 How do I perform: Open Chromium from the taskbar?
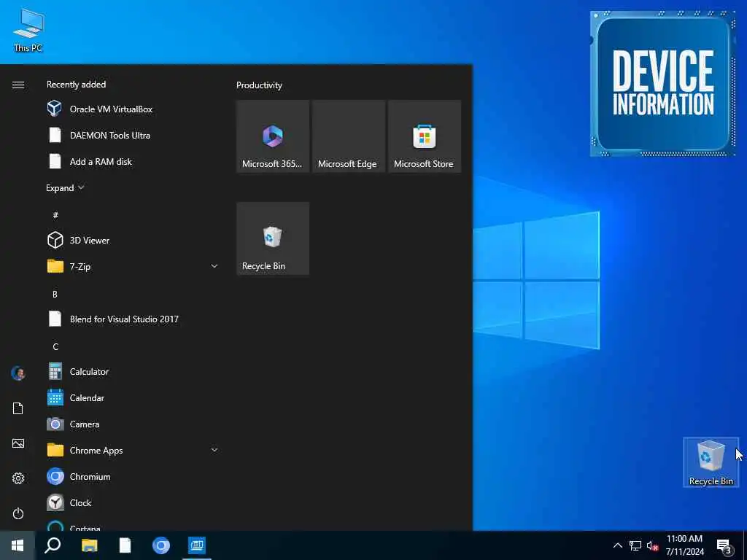click(161, 545)
